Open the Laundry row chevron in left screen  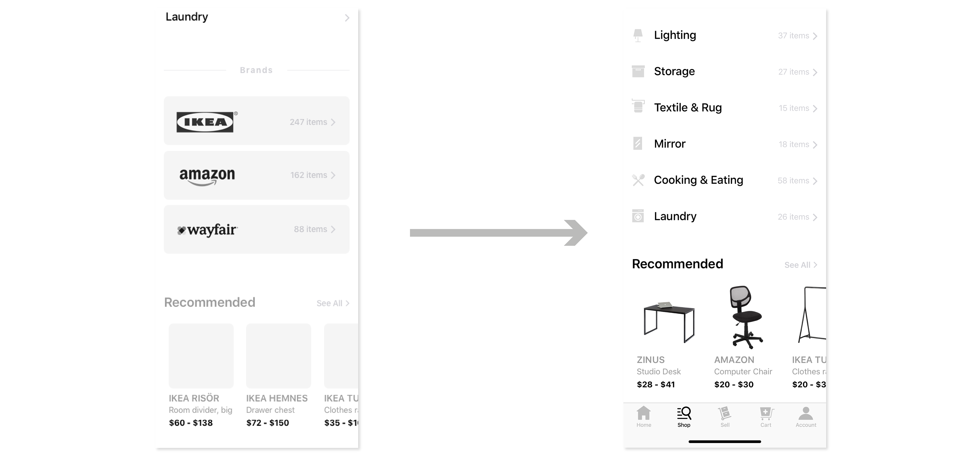pos(347,18)
